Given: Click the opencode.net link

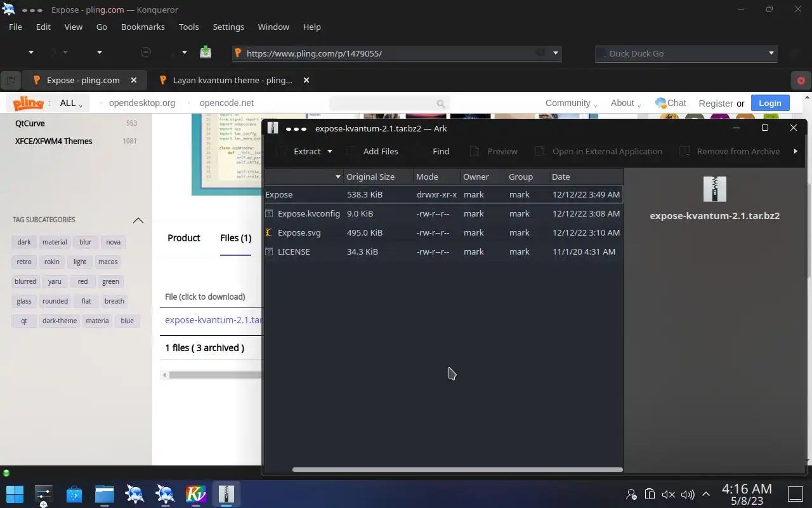Looking at the screenshot, I should [226, 103].
